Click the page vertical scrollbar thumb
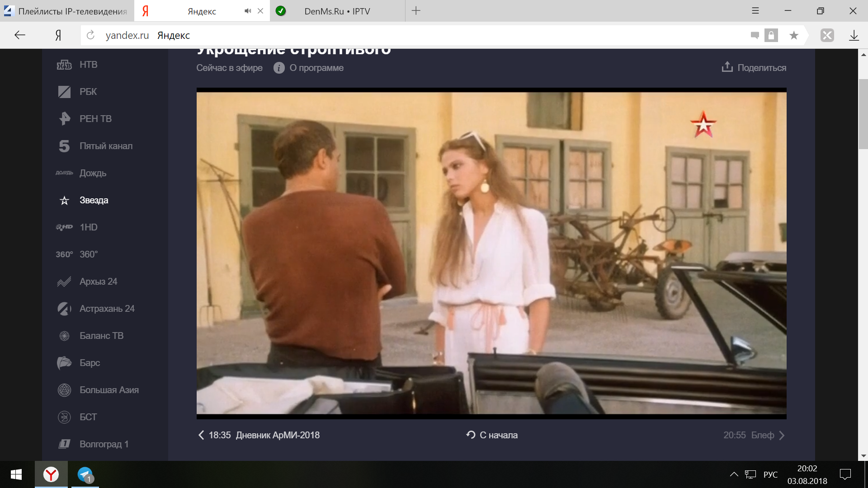The height and width of the screenshot is (488, 868). (863, 113)
